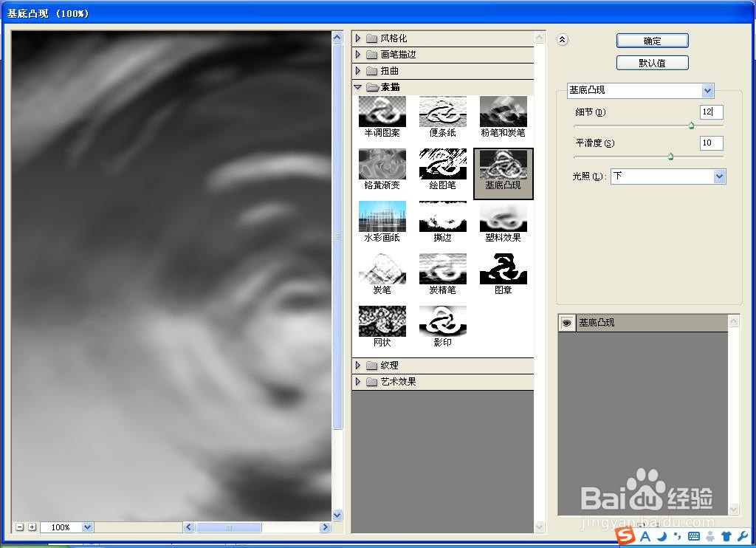Choose the 水彩画纸 filter thumbnail
Image resolution: width=756 pixels, height=548 pixels.
pyautogui.click(x=382, y=216)
